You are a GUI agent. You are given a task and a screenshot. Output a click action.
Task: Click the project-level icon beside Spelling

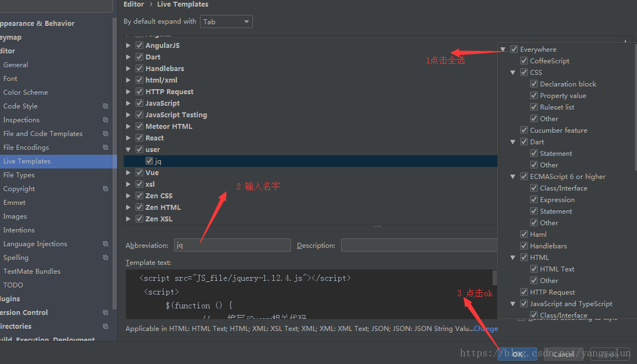(106, 258)
